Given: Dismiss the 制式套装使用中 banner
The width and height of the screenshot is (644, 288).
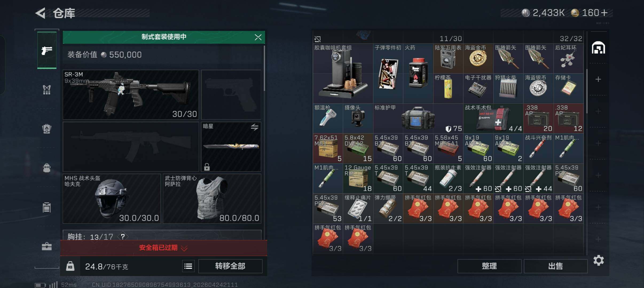Looking at the screenshot, I should [x=258, y=37].
